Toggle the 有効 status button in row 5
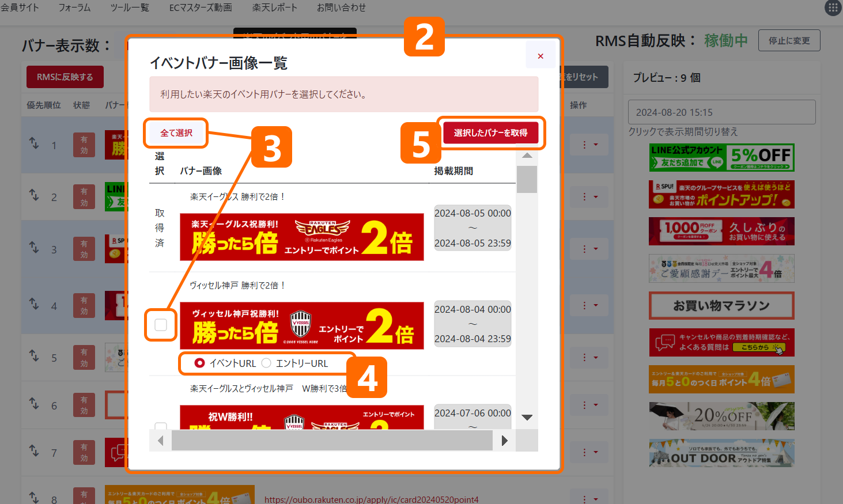This screenshot has width=843, height=504. [84, 358]
